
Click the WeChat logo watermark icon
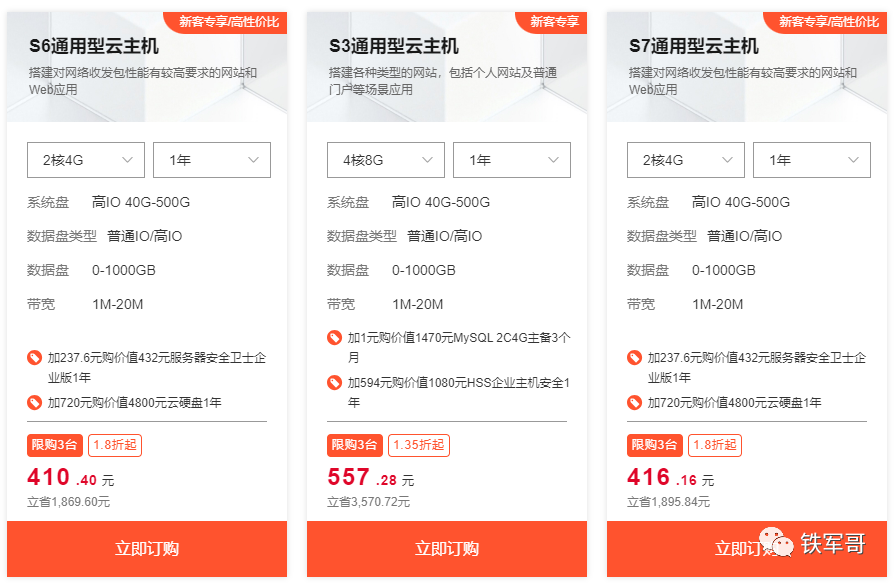[776, 542]
